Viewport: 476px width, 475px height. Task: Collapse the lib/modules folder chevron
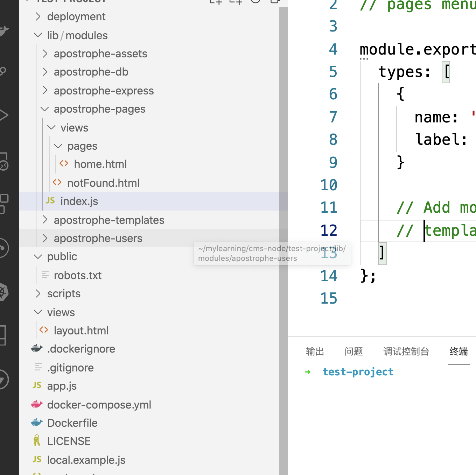point(38,35)
